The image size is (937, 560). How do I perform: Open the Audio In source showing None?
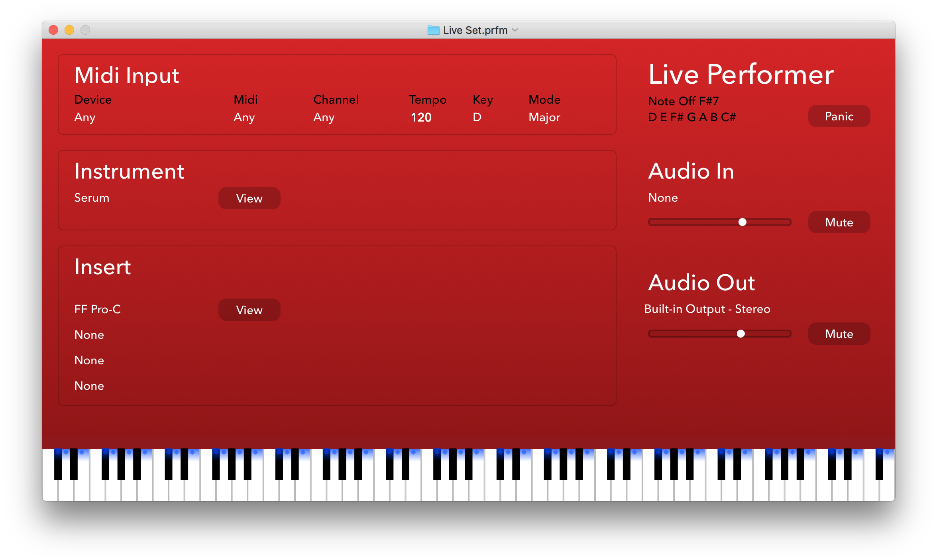663,198
